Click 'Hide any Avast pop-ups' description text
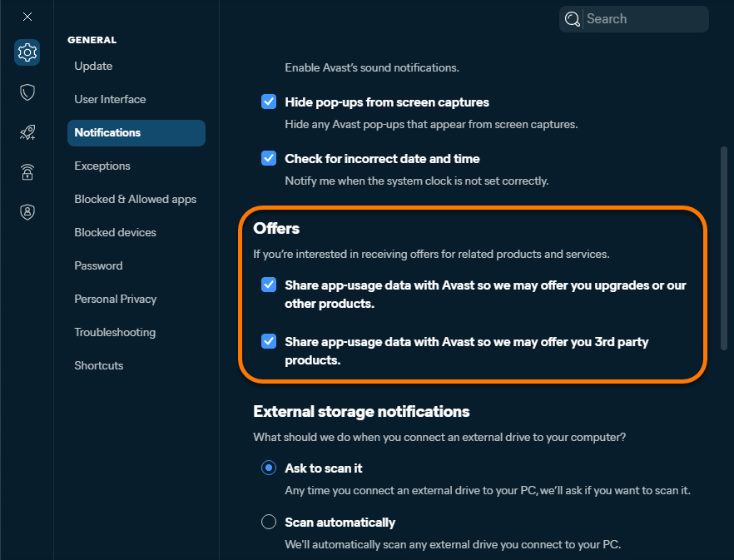734x560 pixels. (x=431, y=125)
